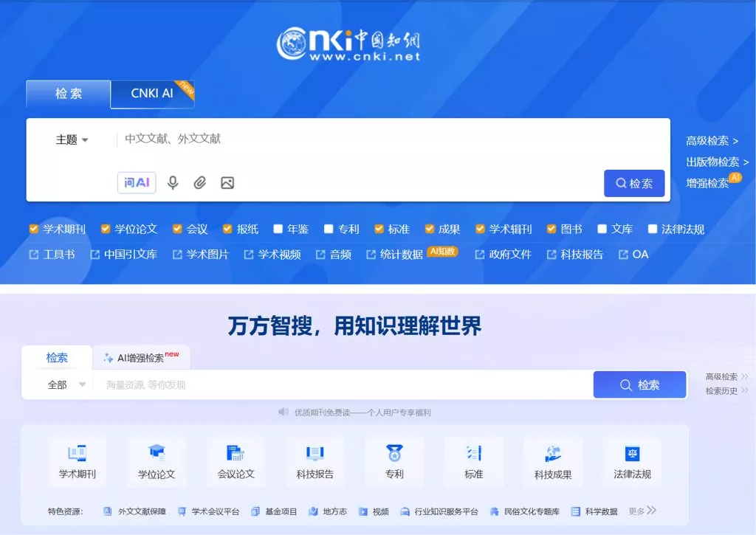The width and height of the screenshot is (756, 535).
Task: Open the 全部 resource type dropdown
Action: [65, 384]
